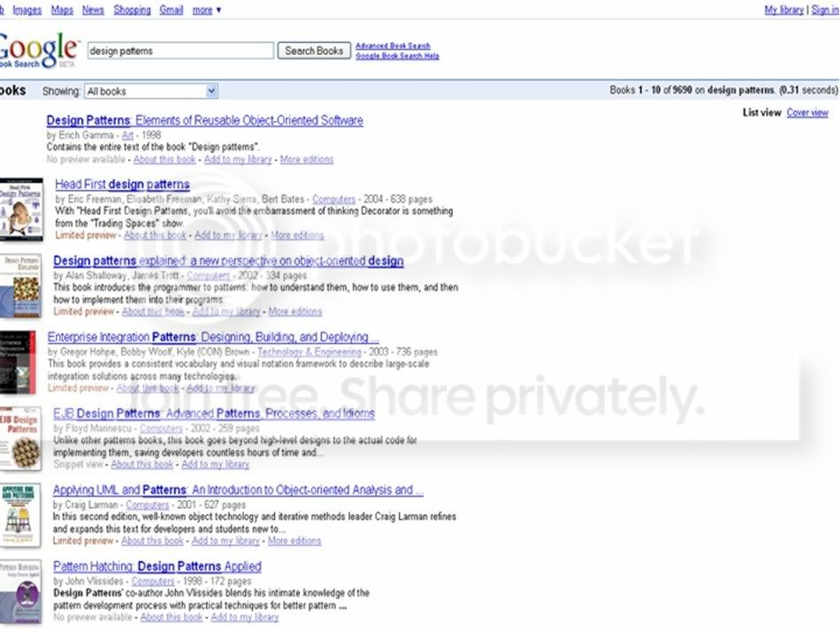View More editions of Design patterns explained
The image size is (840, 630).
coord(295,312)
